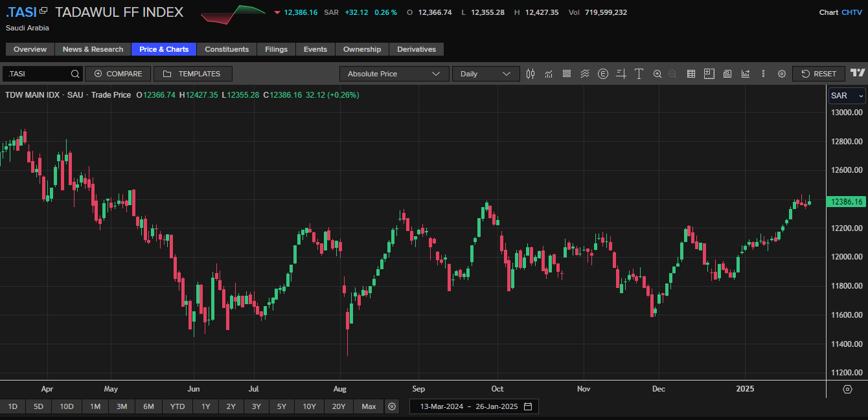Viewport: 868px width, 420px height.
Task: Show the data table grid icon
Action: pyautogui.click(x=691, y=74)
